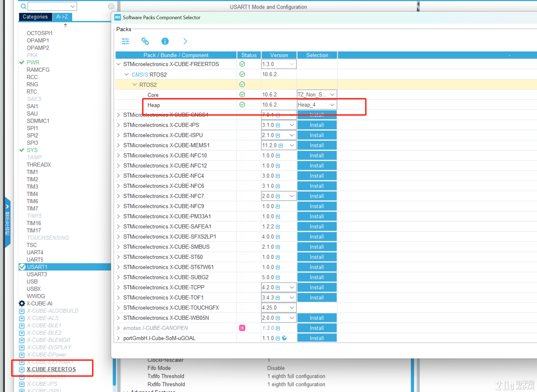Click the green check icon next to USART1
The image size is (537, 392).
click(22, 267)
